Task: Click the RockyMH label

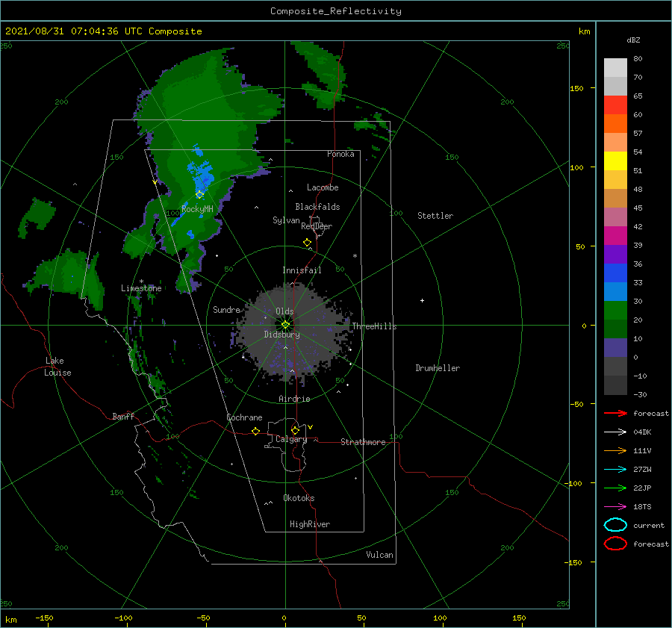Action: (x=197, y=209)
